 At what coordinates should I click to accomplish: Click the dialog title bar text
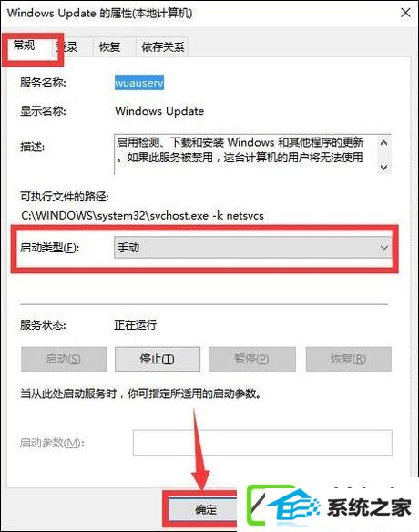100,14
